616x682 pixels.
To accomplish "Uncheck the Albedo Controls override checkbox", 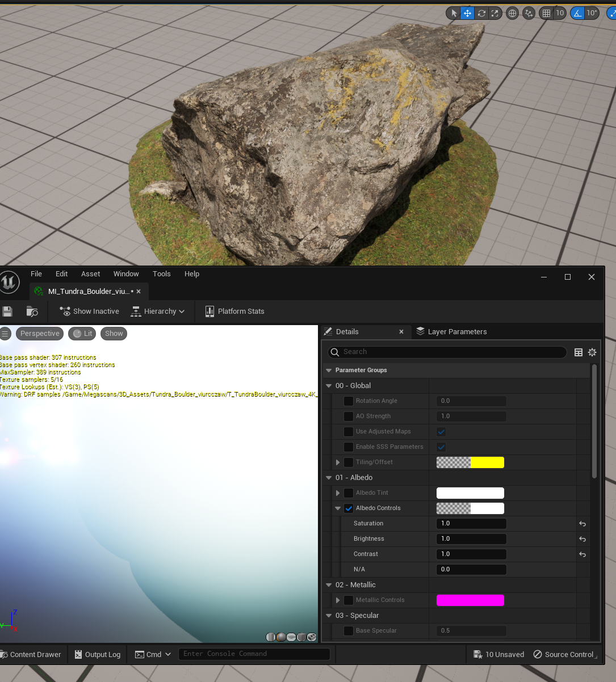I will click(349, 508).
